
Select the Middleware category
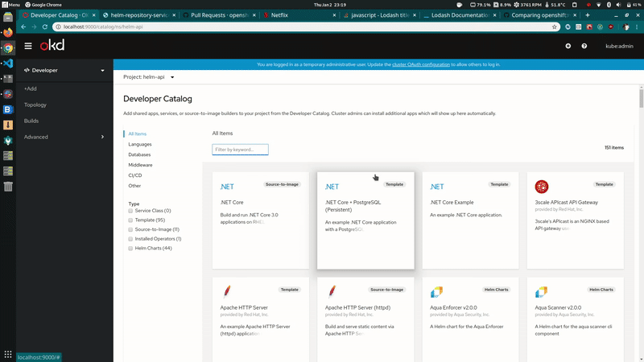140,165
